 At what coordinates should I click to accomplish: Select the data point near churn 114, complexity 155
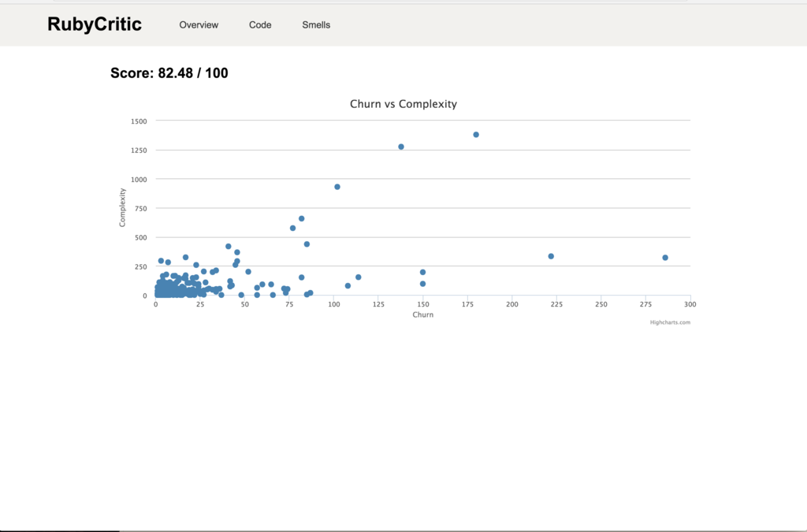359,277
